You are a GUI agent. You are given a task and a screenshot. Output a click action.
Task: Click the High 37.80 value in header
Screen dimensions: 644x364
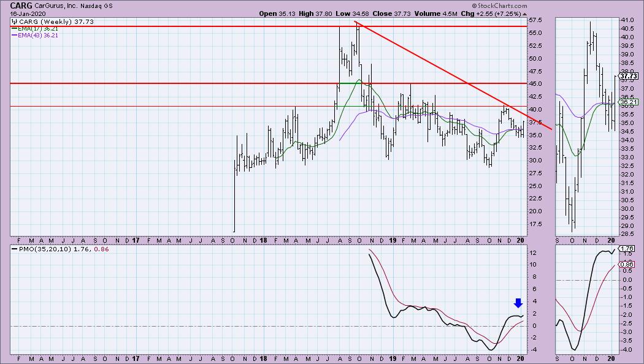point(315,13)
